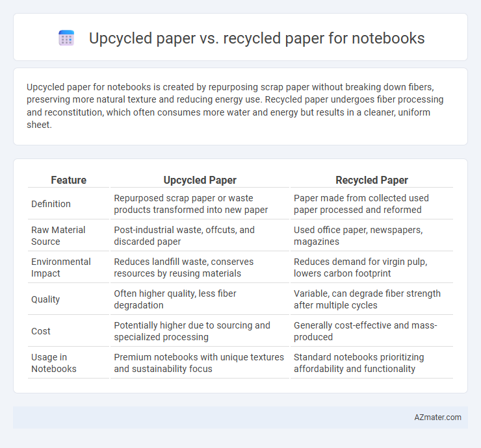
Task: Open the AZmater.com footer link
Action: pyautogui.click(x=437, y=417)
